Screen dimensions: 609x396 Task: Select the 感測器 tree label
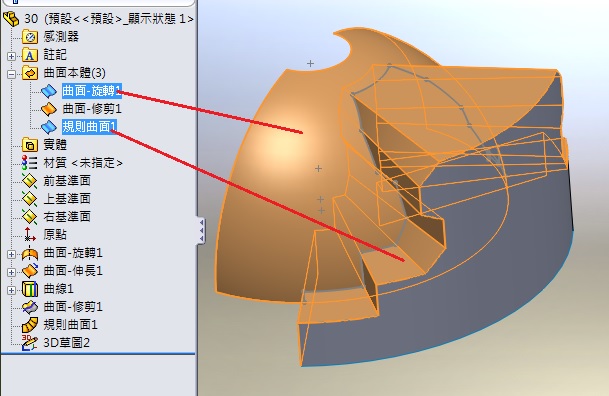coord(61,37)
